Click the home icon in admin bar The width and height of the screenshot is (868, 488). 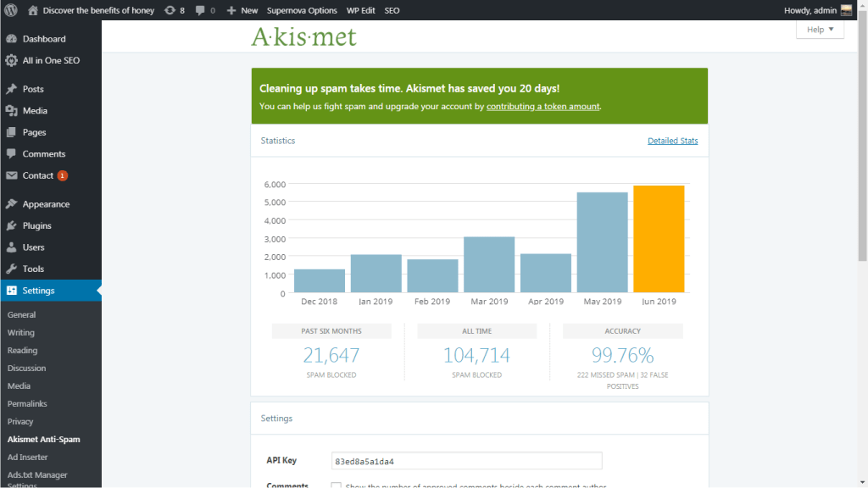pyautogui.click(x=33, y=10)
